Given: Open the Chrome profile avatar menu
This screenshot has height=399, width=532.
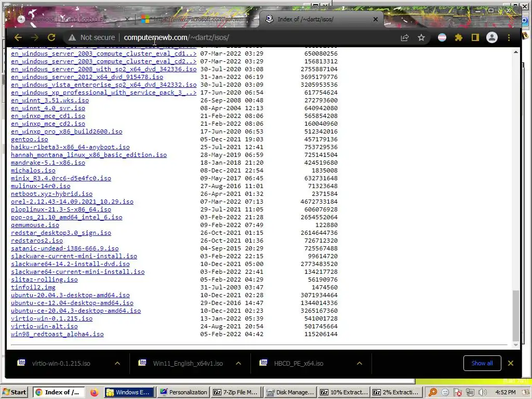Looking at the screenshot, I should [x=491, y=37].
